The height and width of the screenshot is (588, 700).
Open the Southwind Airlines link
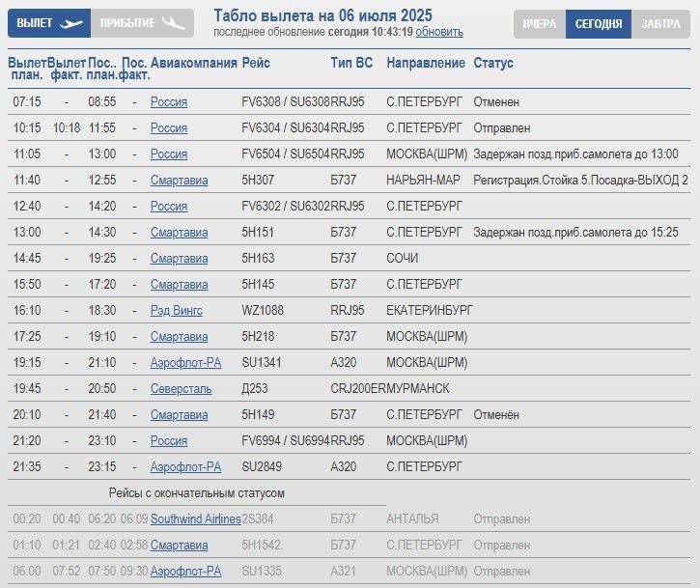click(196, 518)
